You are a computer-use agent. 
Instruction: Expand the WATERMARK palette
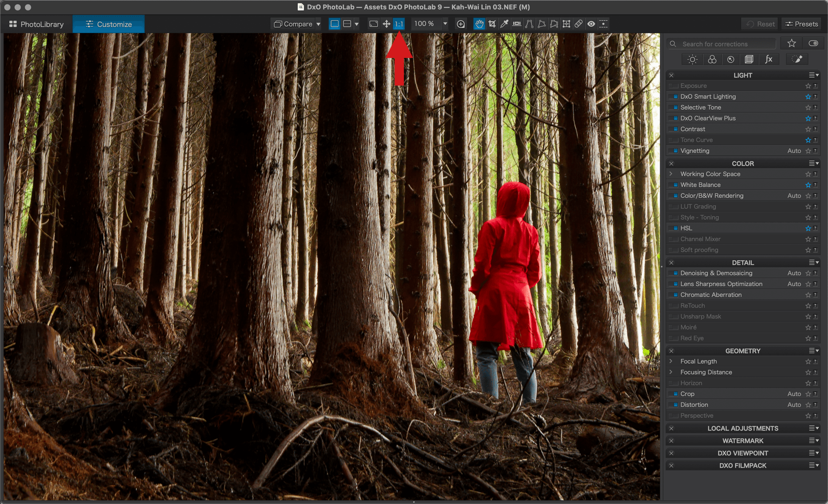tap(742, 441)
